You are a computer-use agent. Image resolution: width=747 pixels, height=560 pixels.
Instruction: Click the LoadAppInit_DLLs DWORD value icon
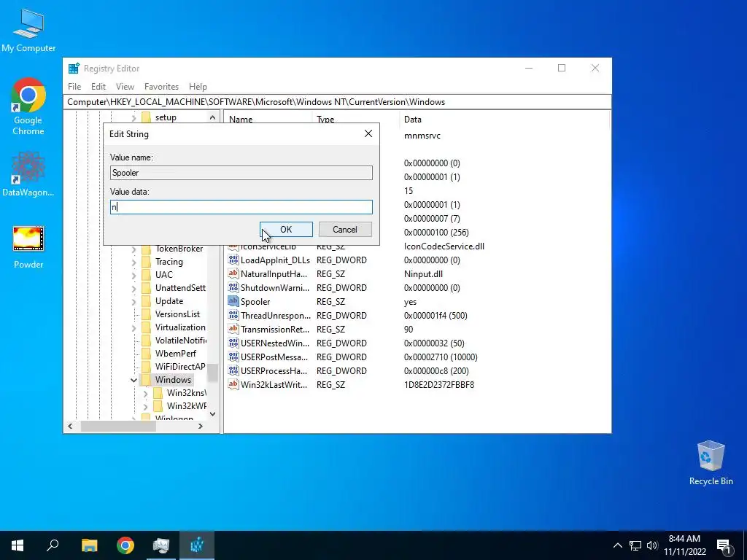[233, 260]
